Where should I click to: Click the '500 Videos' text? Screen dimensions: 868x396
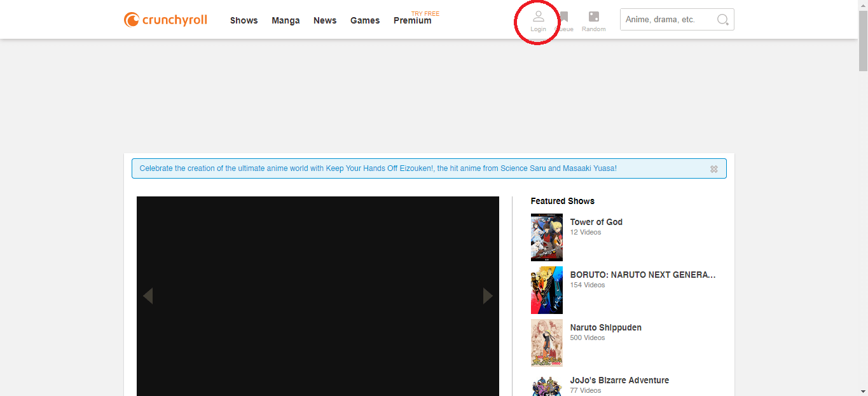(588, 338)
